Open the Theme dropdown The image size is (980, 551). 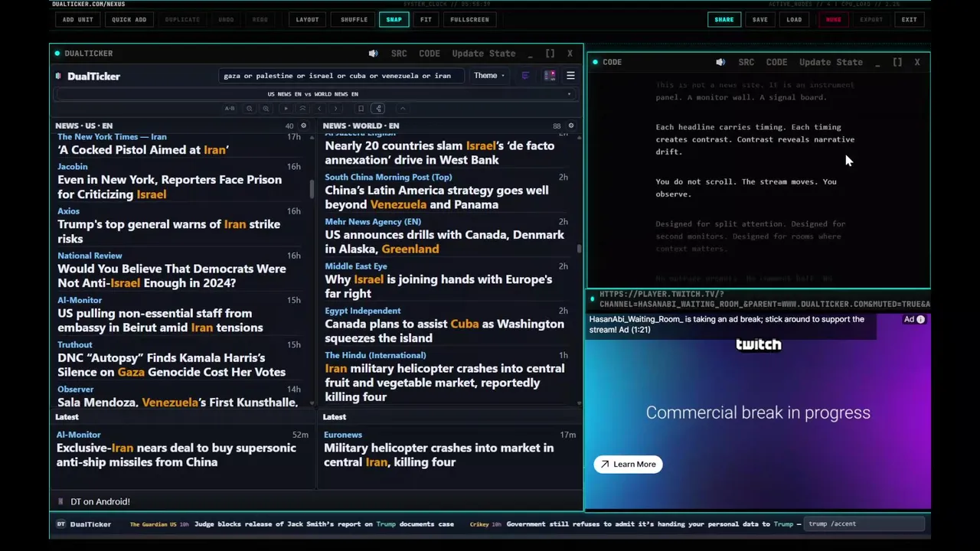point(488,76)
